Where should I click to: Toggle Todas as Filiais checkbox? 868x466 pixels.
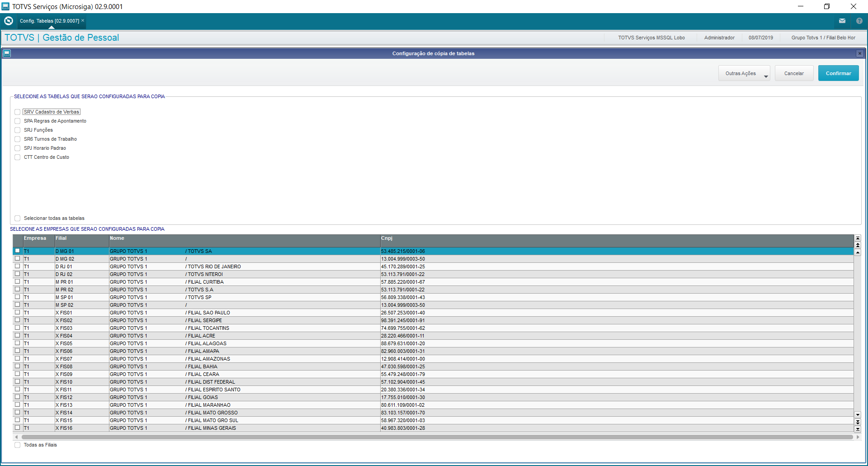17,445
